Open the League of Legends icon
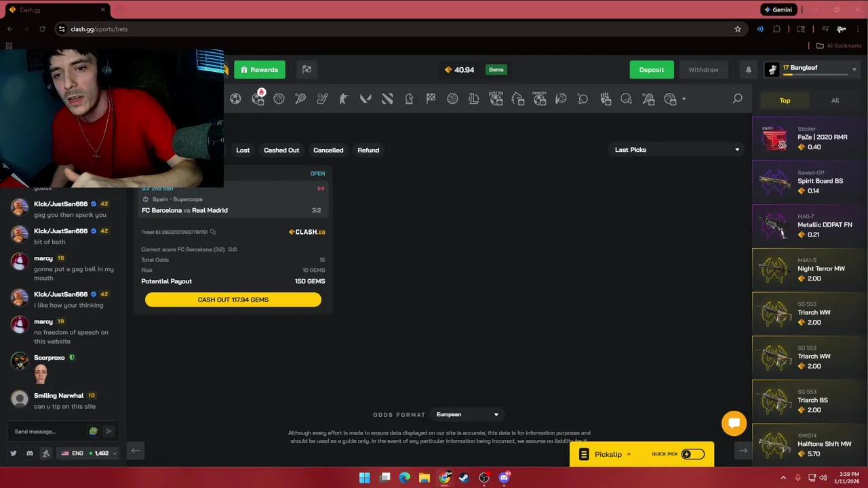Image resolution: width=868 pixels, height=488 pixels. click(x=474, y=99)
